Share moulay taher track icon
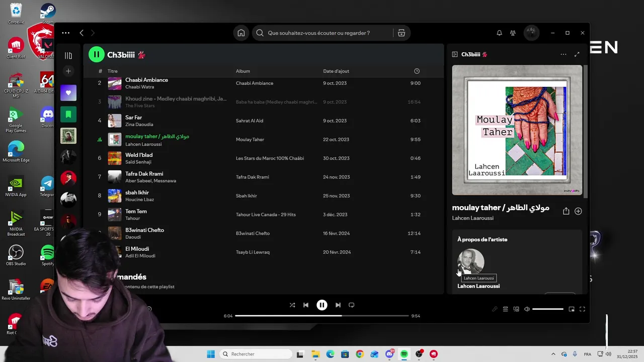Viewport: 644px width, 362px height. [566, 211]
